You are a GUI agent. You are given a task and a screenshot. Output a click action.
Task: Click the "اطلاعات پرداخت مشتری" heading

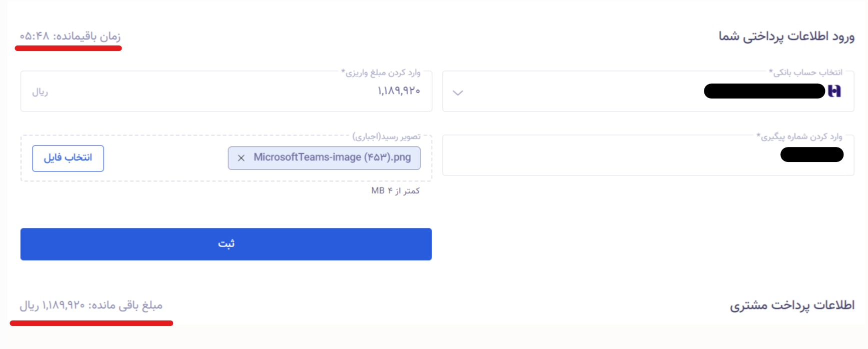pyautogui.click(x=791, y=305)
